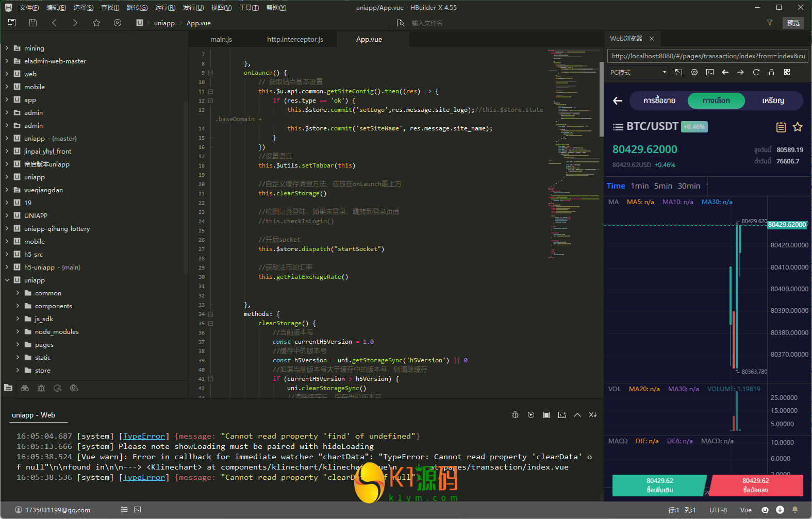Viewport: 812px width, 519px height.
Task: Click the first TypeError link in console
Action: tap(144, 436)
